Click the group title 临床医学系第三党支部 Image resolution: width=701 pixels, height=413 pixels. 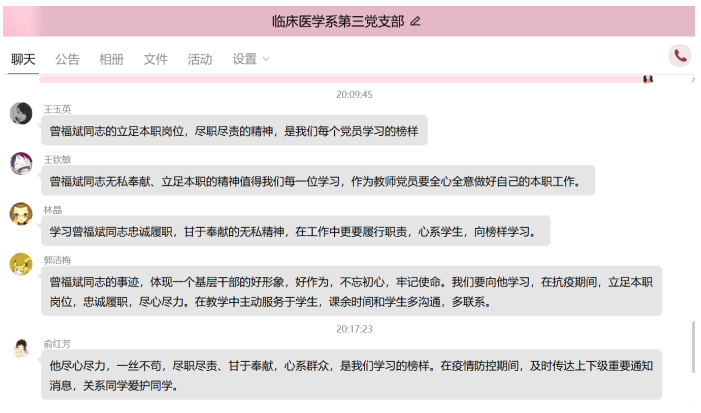[x=338, y=21]
